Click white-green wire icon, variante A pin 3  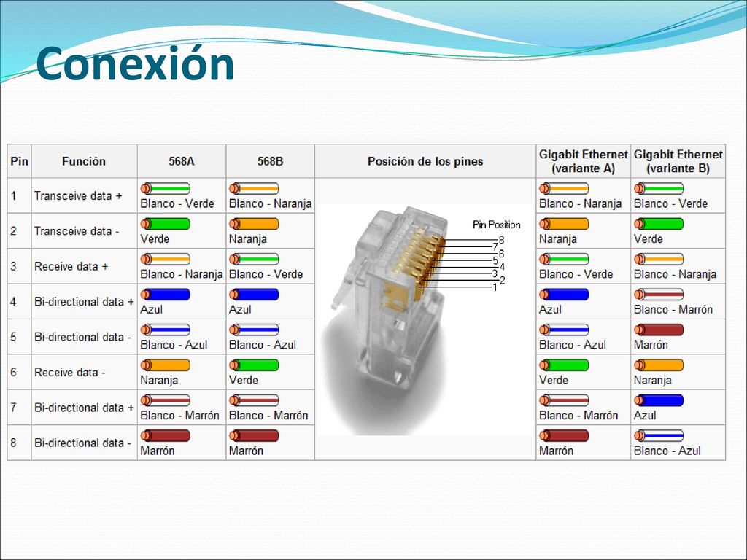pyautogui.click(x=564, y=259)
